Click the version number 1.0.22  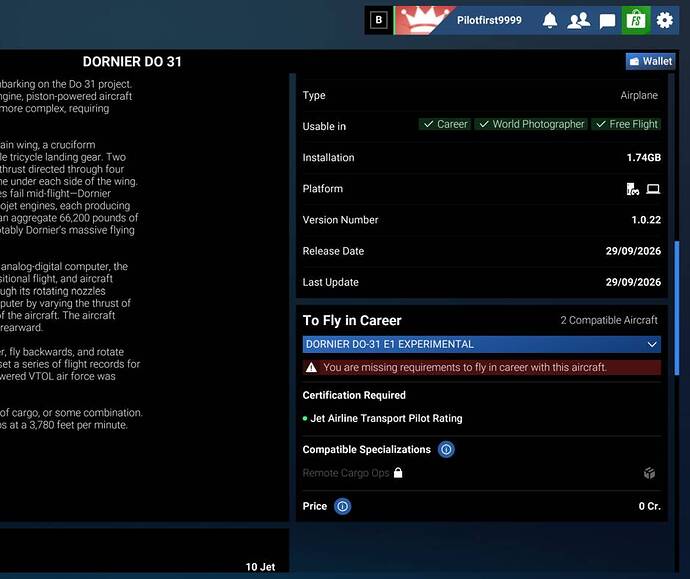[x=646, y=220]
